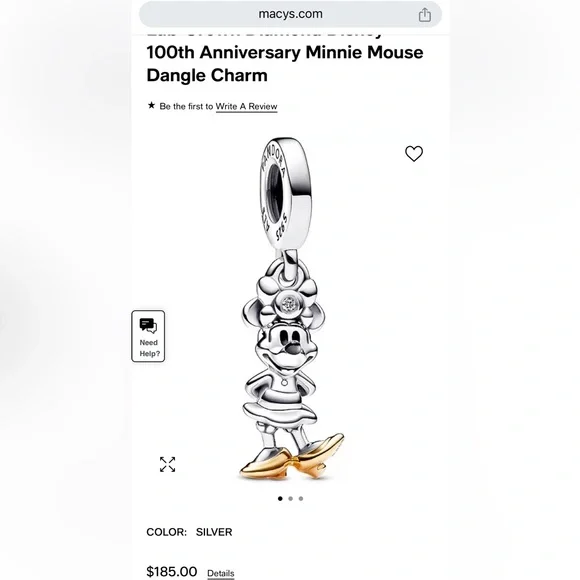The height and width of the screenshot is (580, 580).
Task: Select the first image carousel dot
Action: 280,499
